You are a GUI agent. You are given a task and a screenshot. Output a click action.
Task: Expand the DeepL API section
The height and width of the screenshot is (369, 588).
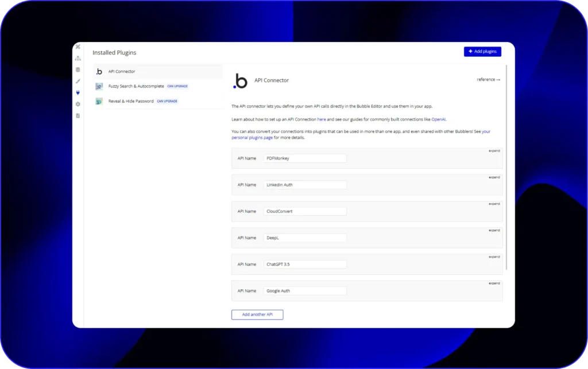pyautogui.click(x=494, y=230)
